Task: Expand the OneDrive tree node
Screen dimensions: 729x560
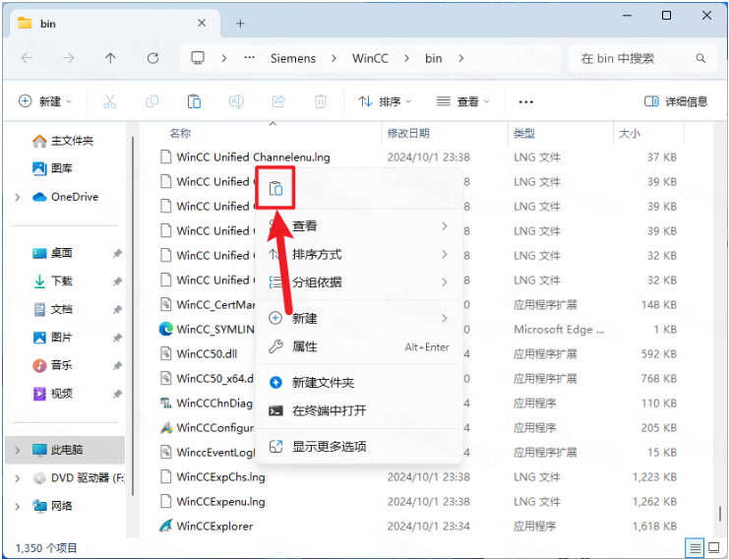Action: [18, 197]
